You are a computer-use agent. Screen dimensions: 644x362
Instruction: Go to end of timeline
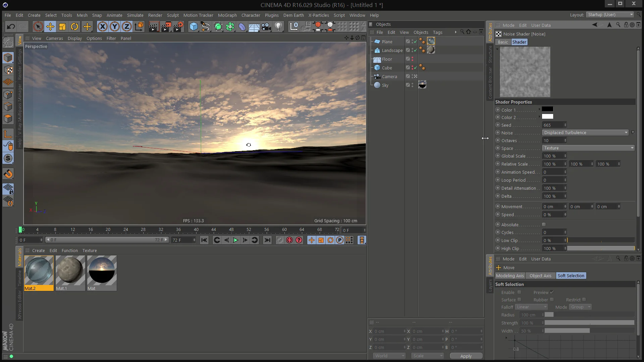[267, 240]
